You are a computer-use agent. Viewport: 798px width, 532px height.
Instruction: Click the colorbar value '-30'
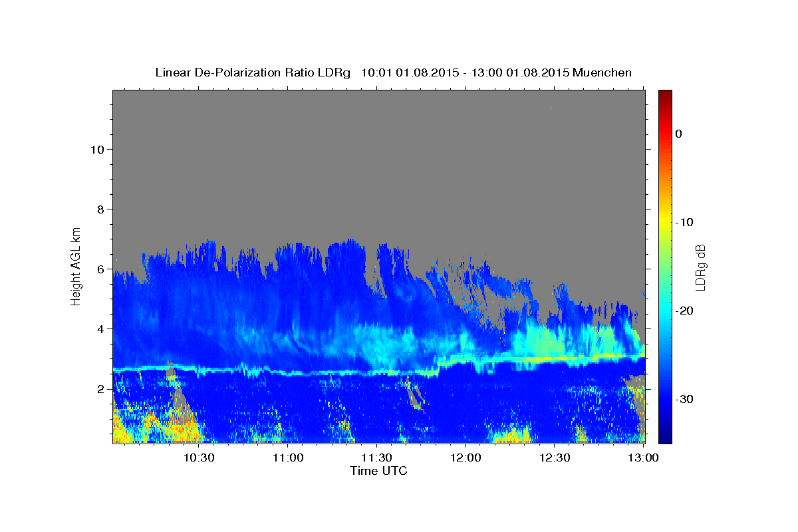point(684,399)
